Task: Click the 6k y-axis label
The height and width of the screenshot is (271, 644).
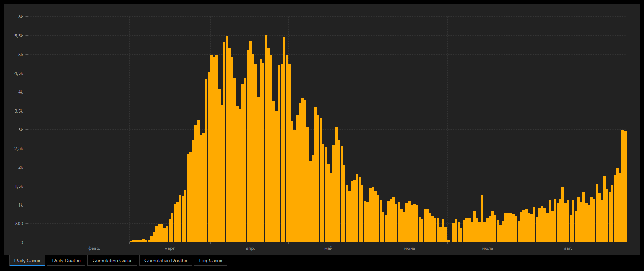Action: [21, 17]
